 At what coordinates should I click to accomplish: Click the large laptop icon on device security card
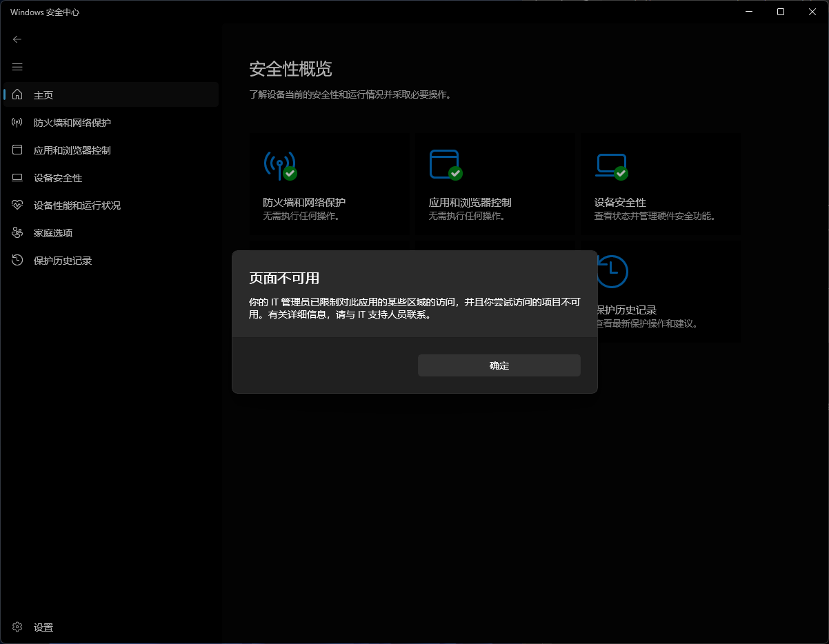coord(612,165)
